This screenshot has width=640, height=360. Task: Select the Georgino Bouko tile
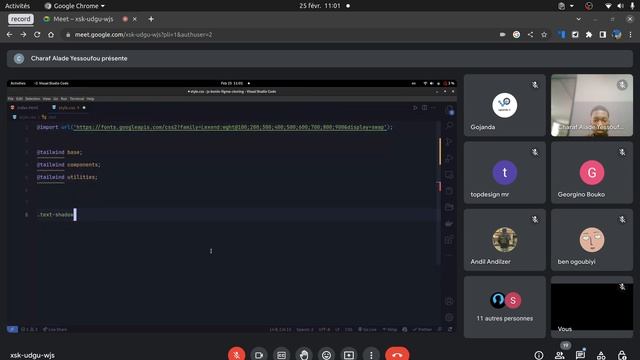pyautogui.click(x=592, y=173)
